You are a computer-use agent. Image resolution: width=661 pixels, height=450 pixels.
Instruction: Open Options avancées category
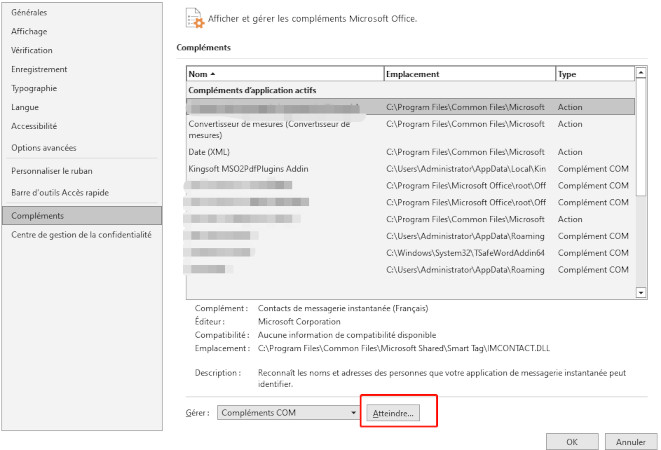pyautogui.click(x=44, y=148)
